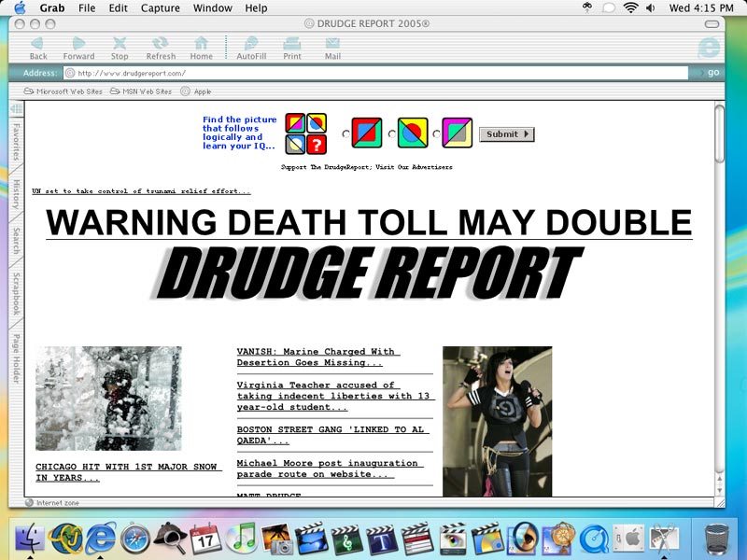The height and width of the screenshot is (560, 747).
Task: Click the singer on stage photo
Action: click(x=498, y=422)
